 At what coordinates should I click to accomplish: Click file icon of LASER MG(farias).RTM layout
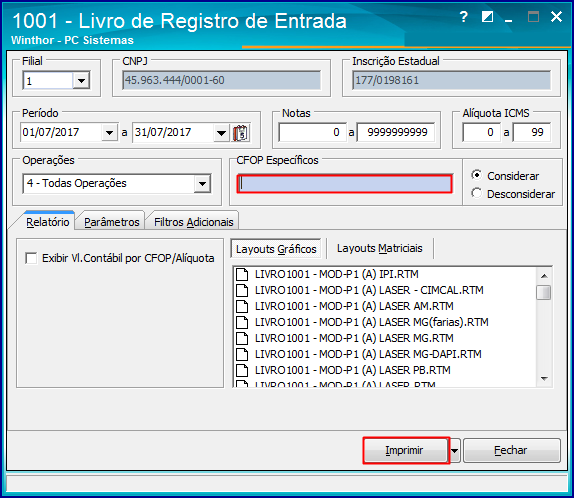[x=242, y=322]
